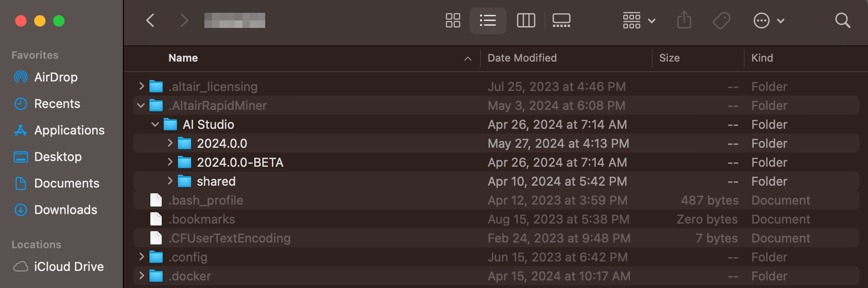Open the Downloads sidebar entry
Screen dimensions: 868x288
(65, 209)
